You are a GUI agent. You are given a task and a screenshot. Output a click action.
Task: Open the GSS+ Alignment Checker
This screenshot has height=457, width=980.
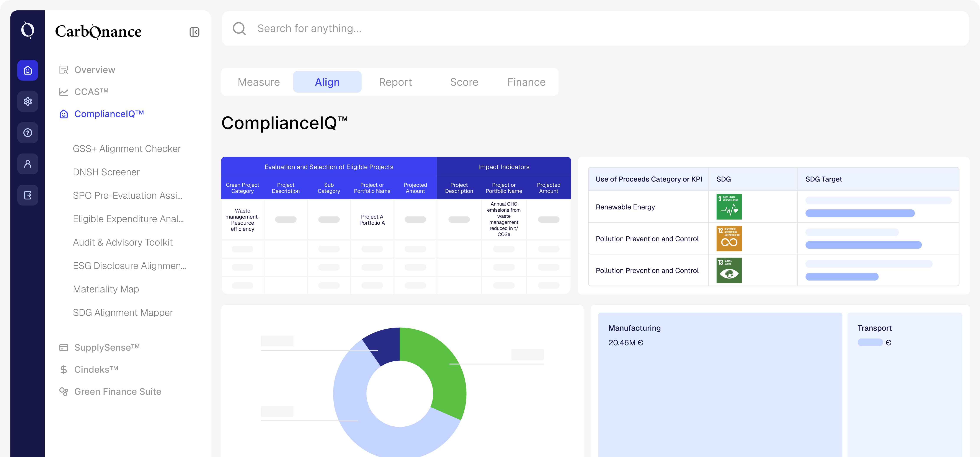click(x=127, y=149)
